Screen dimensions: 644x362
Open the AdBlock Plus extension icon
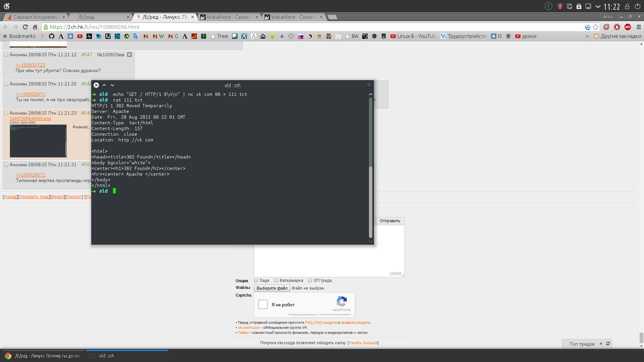pyautogui.click(x=628, y=27)
